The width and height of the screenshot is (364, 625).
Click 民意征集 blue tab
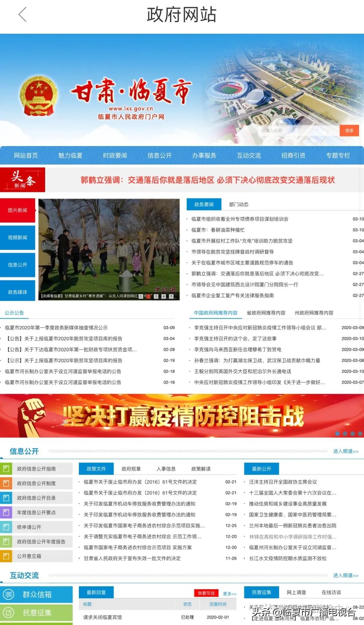[262, 592]
